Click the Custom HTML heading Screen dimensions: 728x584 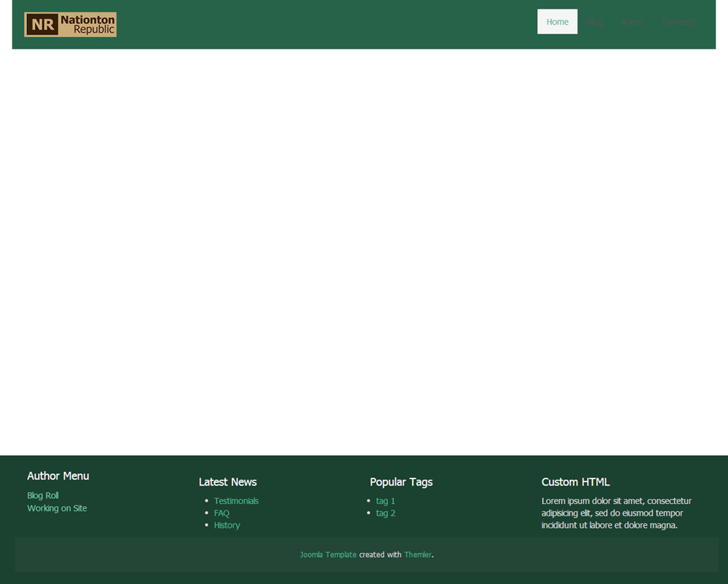575,482
